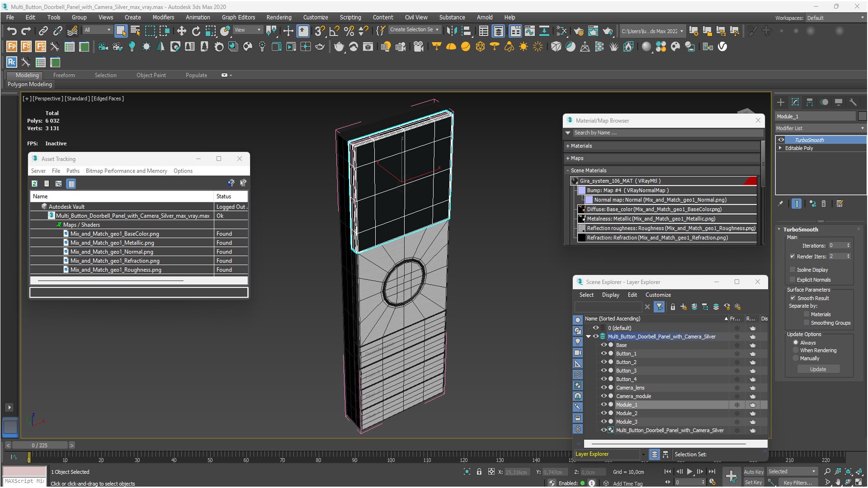The width and height of the screenshot is (868, 488).
Task: Toggle Smooth Result checkbox
Action: point(793,298)
